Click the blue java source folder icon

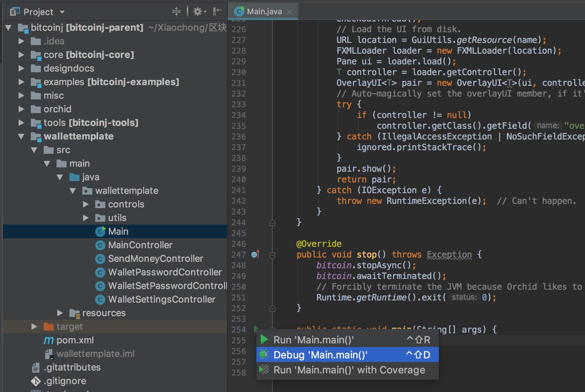coord(74,177)
